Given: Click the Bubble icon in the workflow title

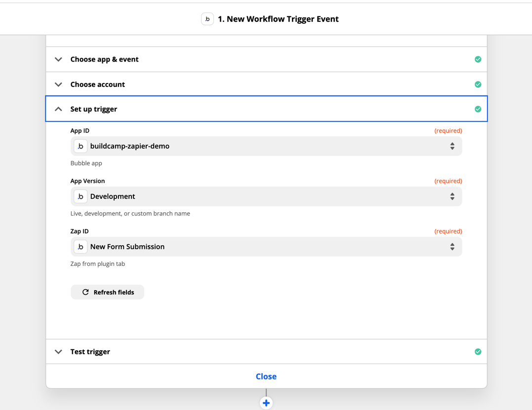Looking at the screenshot, I should point(207,19).
